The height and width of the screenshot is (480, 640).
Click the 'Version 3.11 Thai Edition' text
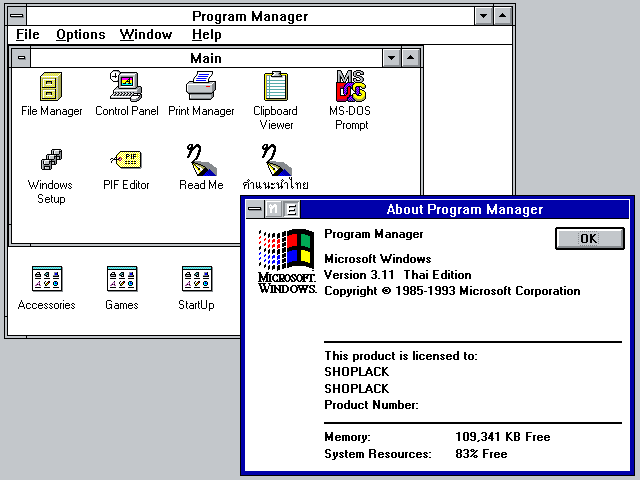click(x=398, y=275)
